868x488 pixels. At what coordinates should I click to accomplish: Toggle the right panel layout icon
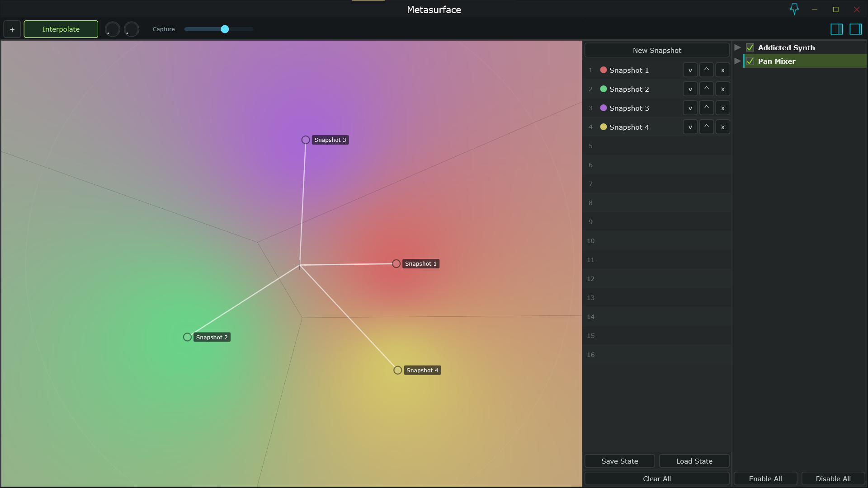coord(856,29)
